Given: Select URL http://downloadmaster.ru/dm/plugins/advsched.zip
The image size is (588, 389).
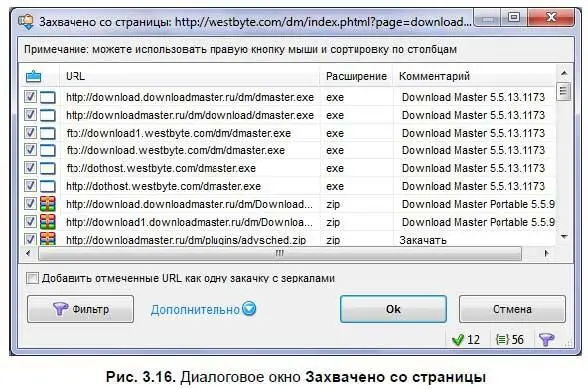Looking at the screenshot, I should (186, 240).
